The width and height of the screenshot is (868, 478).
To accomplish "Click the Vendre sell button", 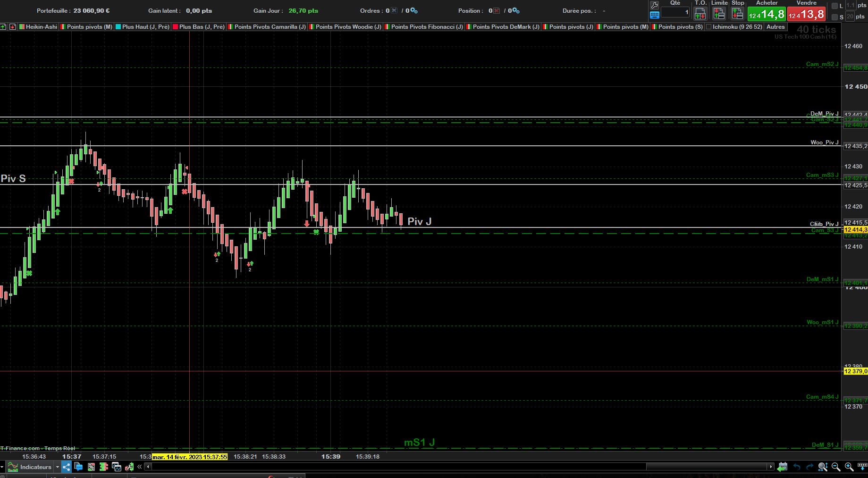I will point(806,14).
